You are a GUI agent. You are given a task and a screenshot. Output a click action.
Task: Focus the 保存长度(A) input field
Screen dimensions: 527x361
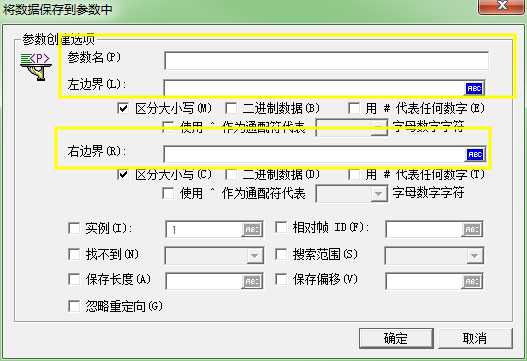pyautogui.click(x=204, y=282)
